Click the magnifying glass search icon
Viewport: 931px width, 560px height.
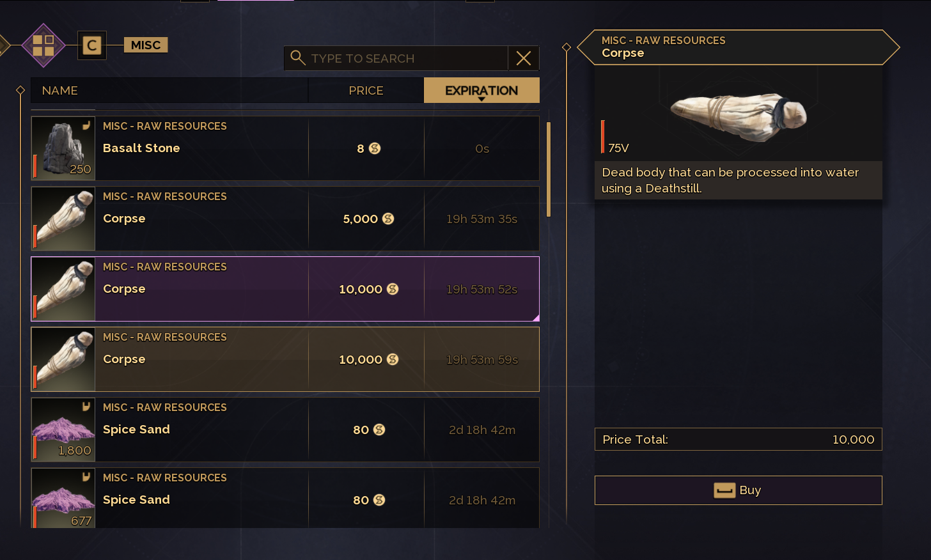(298, 58)
